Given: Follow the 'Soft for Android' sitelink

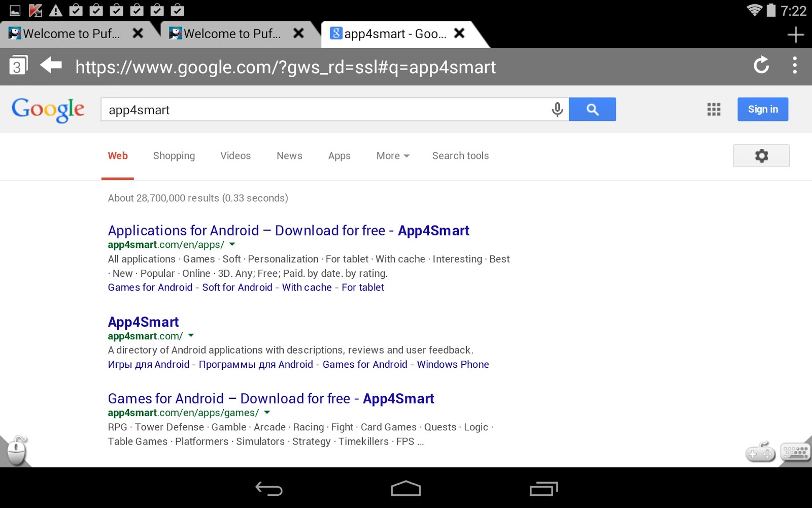Looking at the screenshot, I should point(237,288).
